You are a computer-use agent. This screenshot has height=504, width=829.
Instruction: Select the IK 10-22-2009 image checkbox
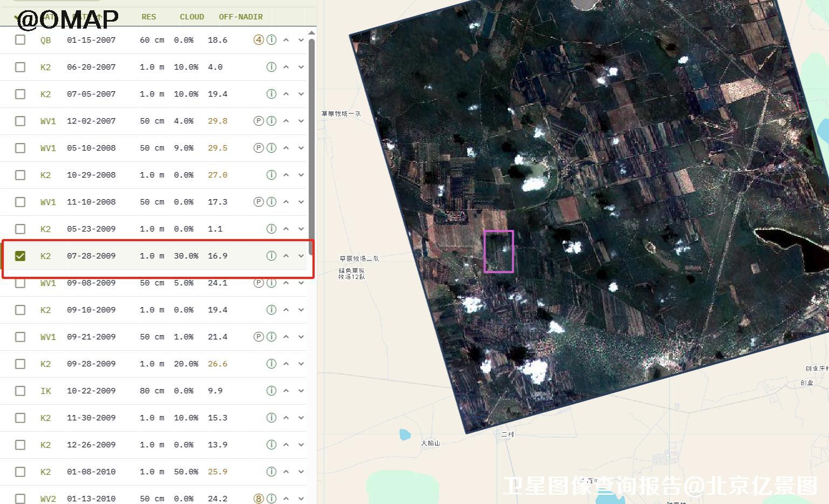pos(20,391)
